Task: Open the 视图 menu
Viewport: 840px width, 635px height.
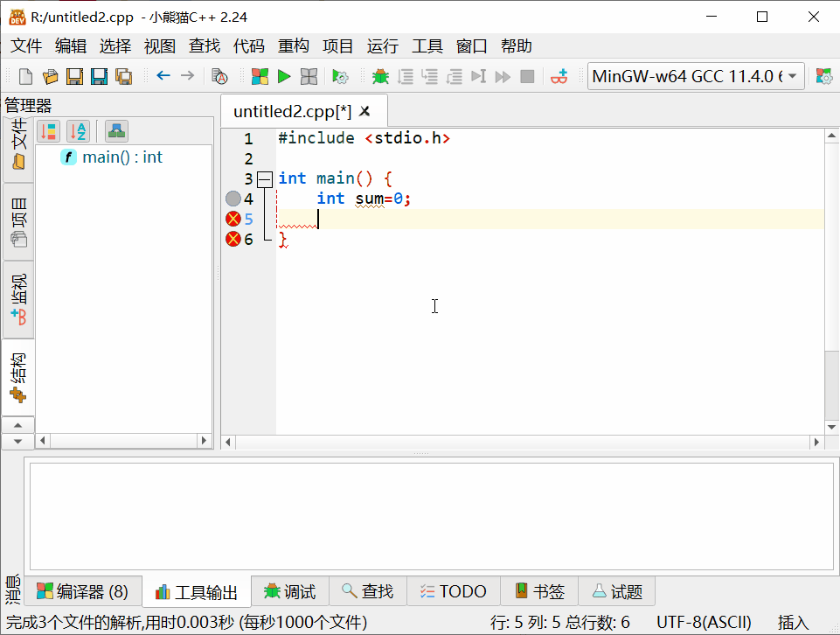Action: coord(160,46)
